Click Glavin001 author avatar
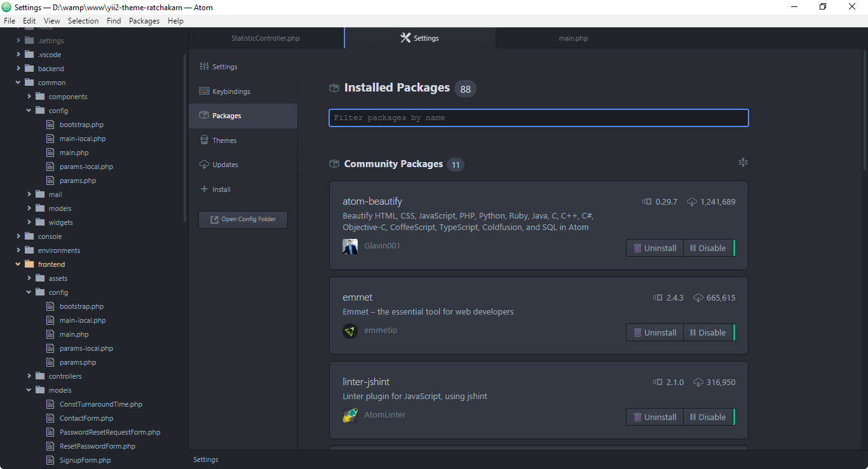 350,247
